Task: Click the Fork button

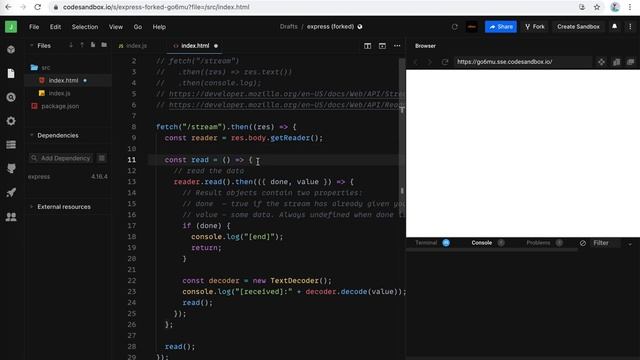Action: pos(535,27)
